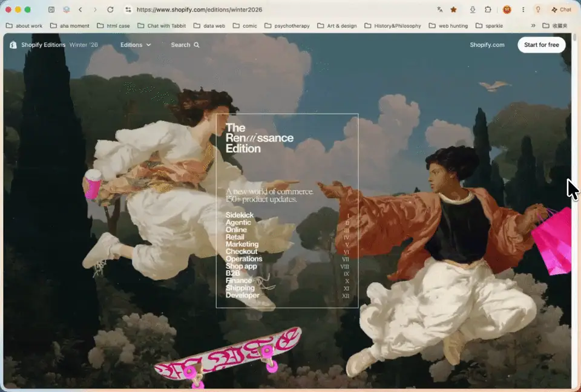Image resolution: width=581 pixels, height=392 pixels.
Task: Expand the Editions dropdown menu
Action: tap(136, 45)
